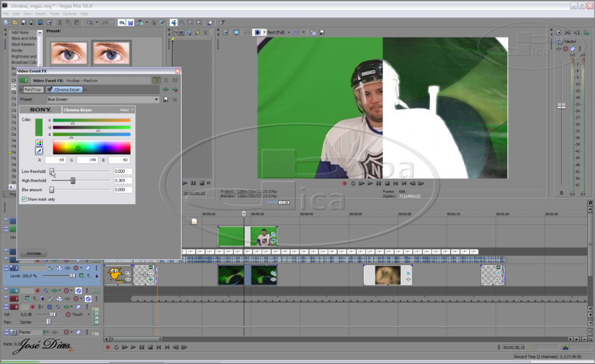Image resolution: width=595 pixels, height=364 pixels.
Task: Open the View menu
Action: (x=27, y=14)
